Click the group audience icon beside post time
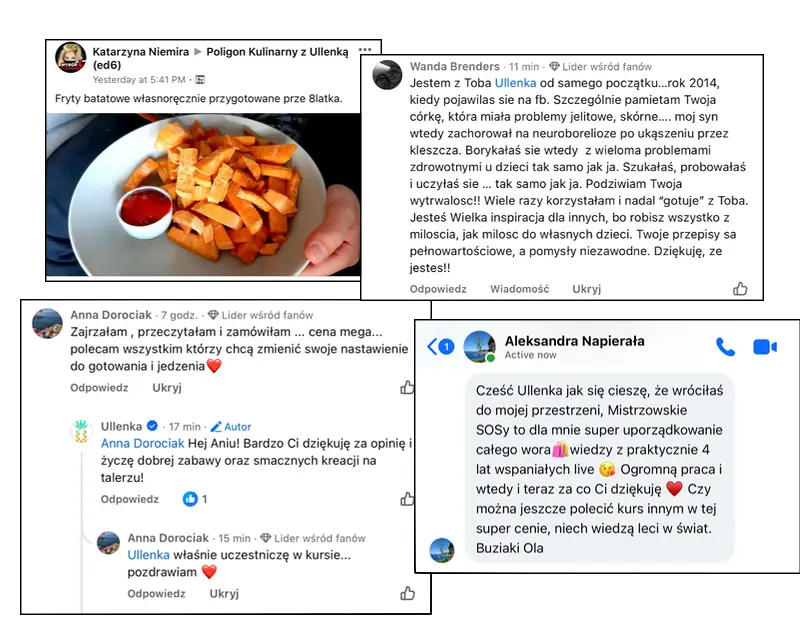 [x=200, y=80]
